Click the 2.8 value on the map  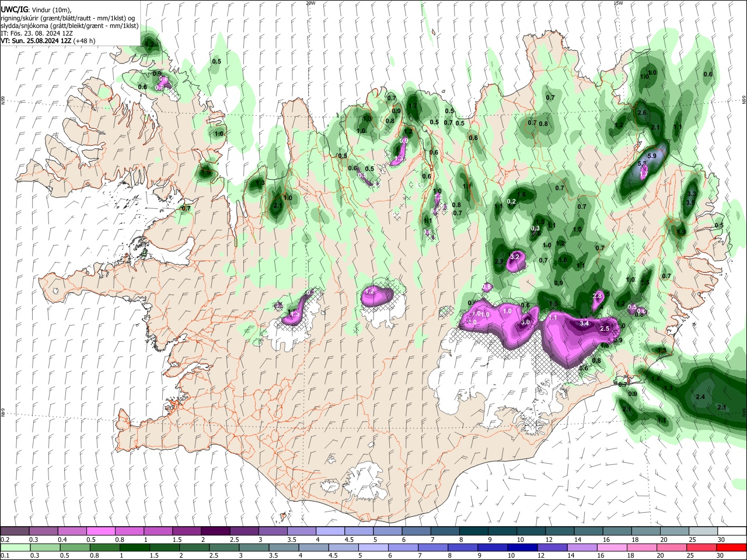[x=597, y=296]
